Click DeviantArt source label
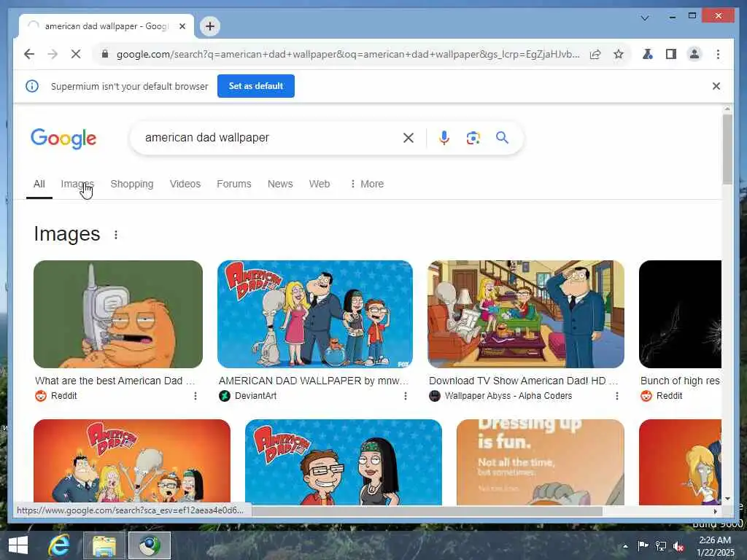 (255, 396)
